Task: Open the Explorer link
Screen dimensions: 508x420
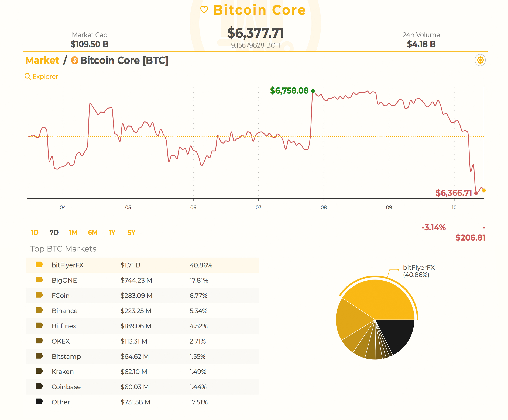Action: (45, 77)
